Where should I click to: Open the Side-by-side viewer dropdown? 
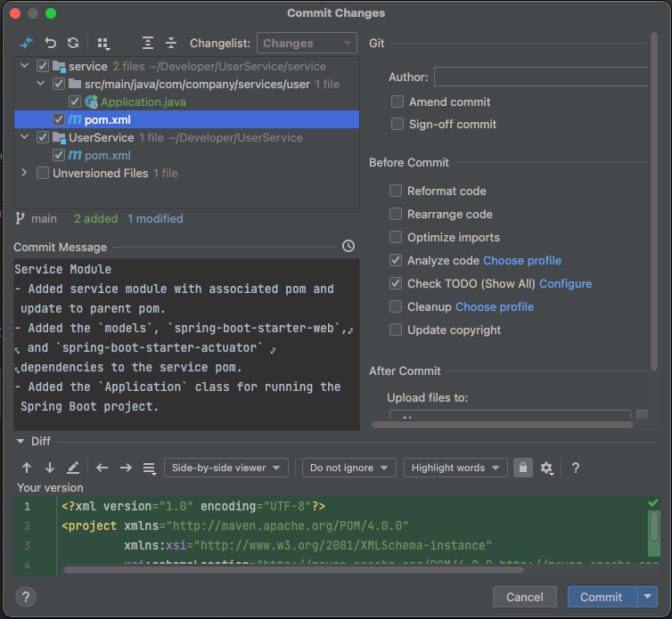(226, 468)
